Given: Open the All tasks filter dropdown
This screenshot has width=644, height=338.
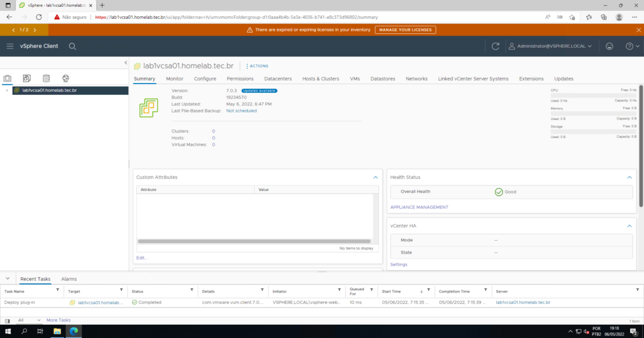Looking at the screenshot, I should tap(29, 320).
